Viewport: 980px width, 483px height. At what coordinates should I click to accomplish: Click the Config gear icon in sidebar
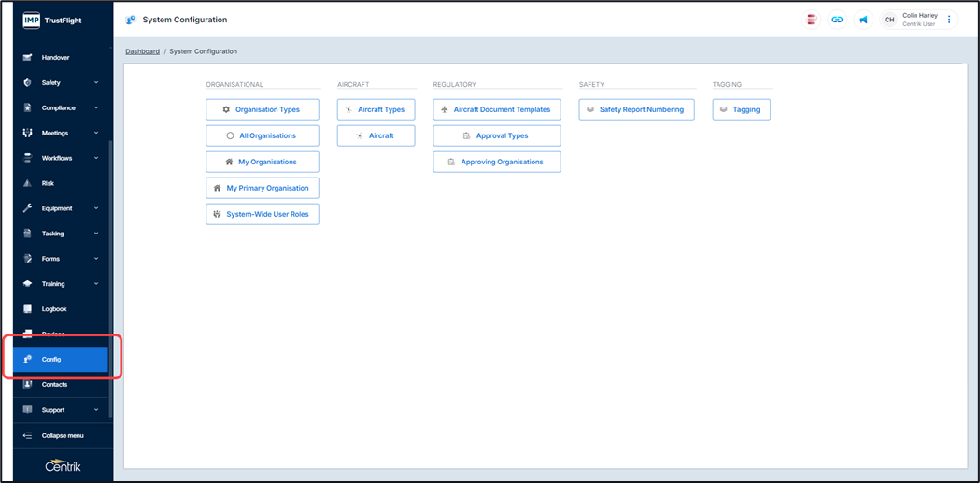[x=27, y=360]
